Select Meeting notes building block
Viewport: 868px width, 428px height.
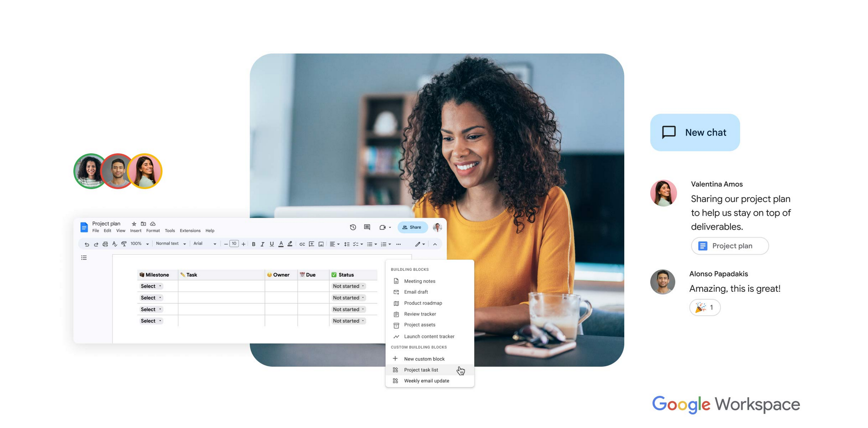tap(419, 281)
